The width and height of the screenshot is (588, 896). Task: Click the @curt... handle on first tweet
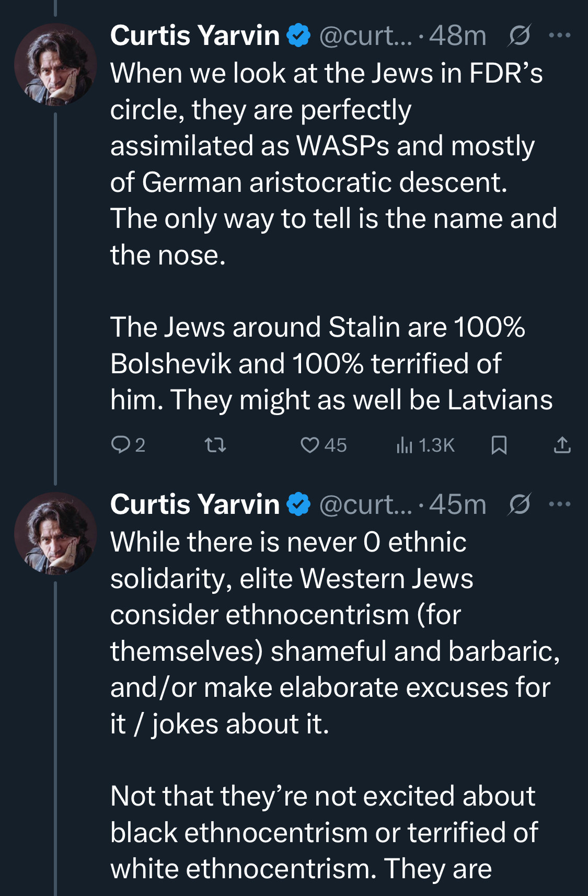click(365, 36)
